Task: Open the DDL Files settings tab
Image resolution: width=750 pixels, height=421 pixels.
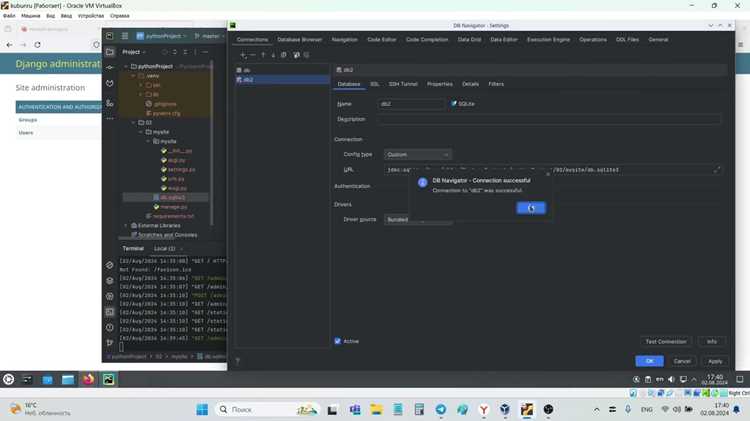Action: pyautogui.click(x=627, y=40)
